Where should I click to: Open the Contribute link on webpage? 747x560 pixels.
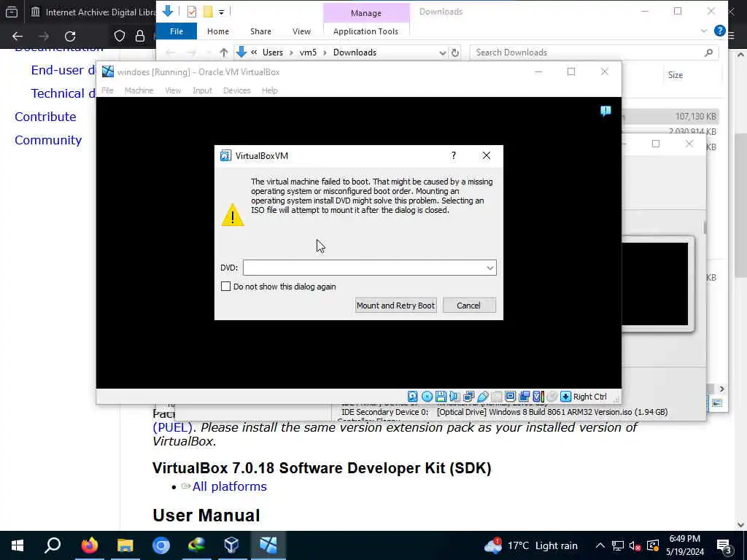click(45, 117)
